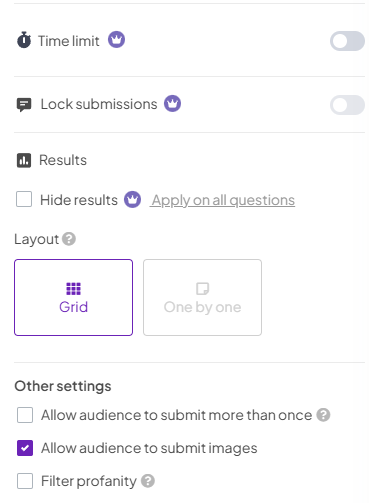The image size is (369, 503).
Task: Click the Apply on all questions link
Action: pos(222,200)
